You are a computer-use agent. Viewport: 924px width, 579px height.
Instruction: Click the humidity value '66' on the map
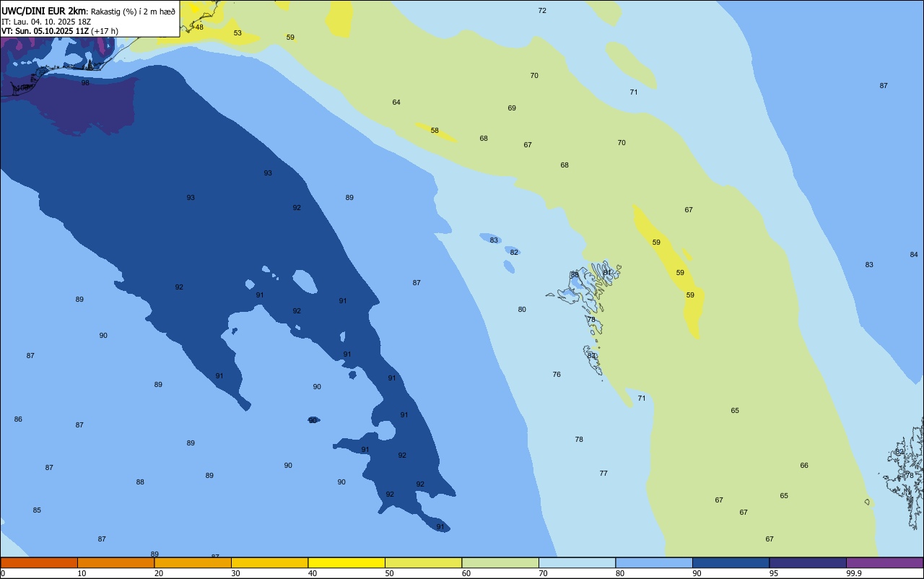(x=804, y=466)
